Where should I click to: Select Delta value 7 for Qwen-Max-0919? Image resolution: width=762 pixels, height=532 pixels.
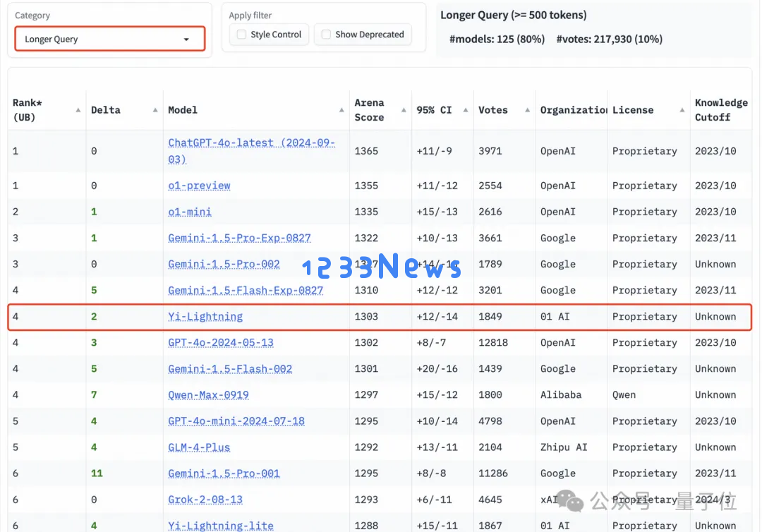pyautogui.click(x=94, y=395)
